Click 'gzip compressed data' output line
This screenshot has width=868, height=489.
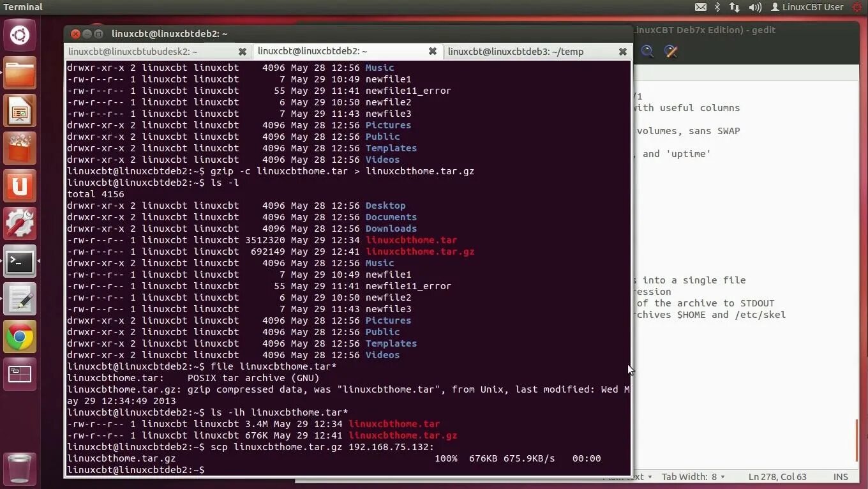[348, 389]
